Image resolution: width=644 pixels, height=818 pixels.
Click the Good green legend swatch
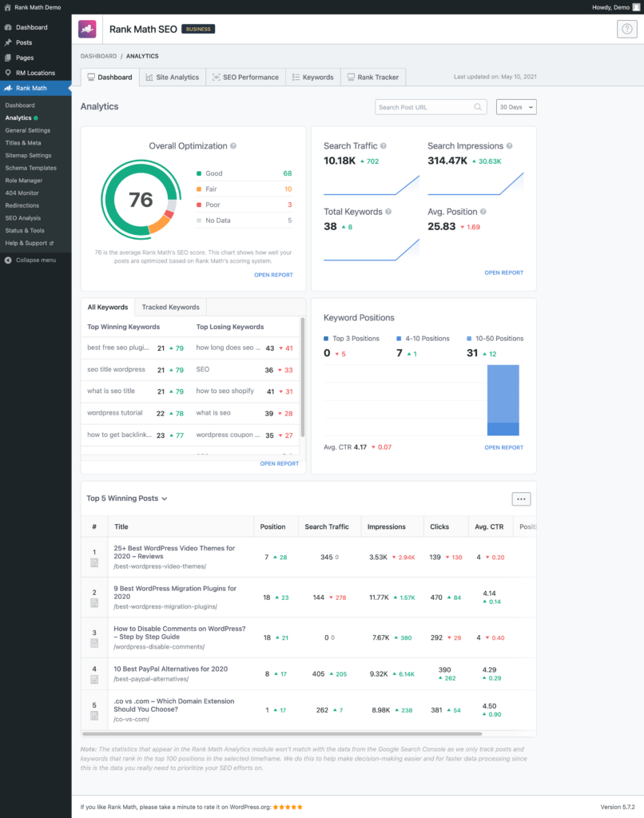tap(199, 173)
